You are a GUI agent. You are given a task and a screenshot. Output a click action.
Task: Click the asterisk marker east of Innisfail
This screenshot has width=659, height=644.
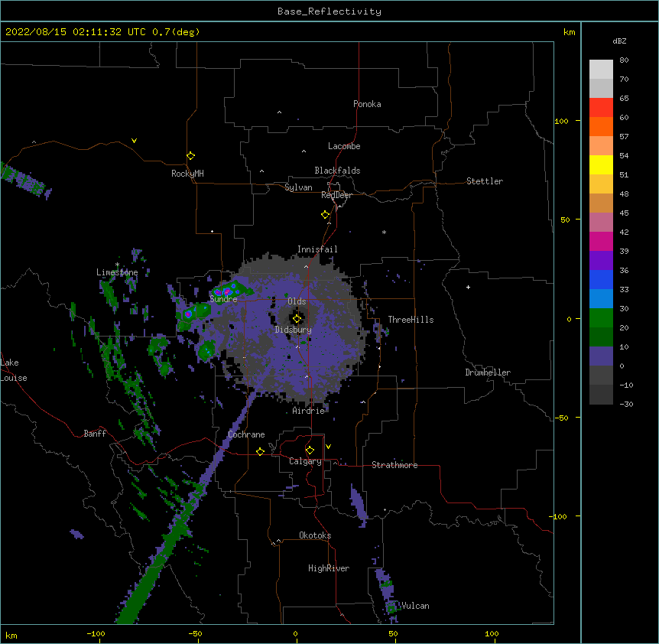pos(384,232)
